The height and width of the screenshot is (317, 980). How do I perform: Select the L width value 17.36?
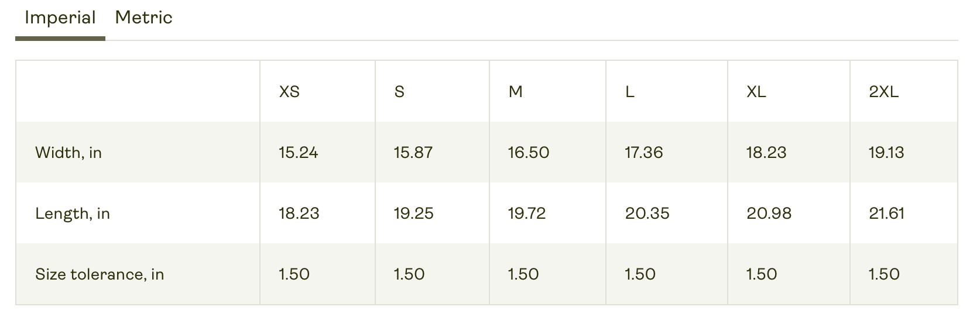point(644,153)
